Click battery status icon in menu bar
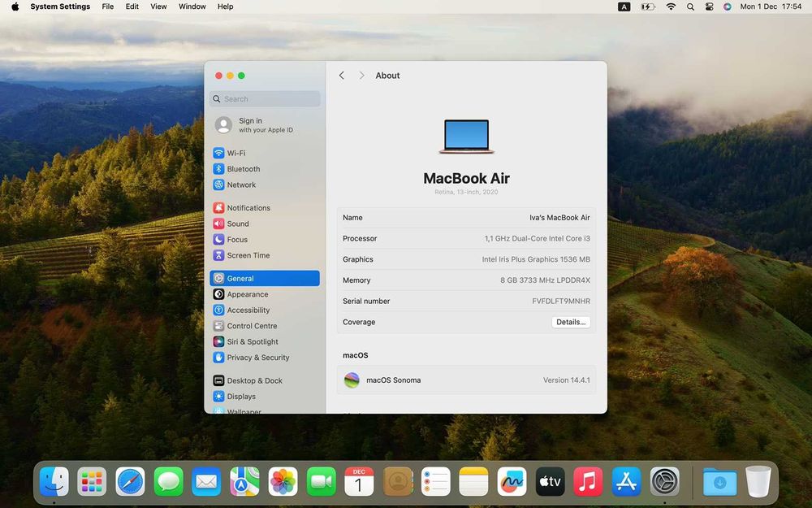This screenshot has width=812, height=508. point(648,7)
